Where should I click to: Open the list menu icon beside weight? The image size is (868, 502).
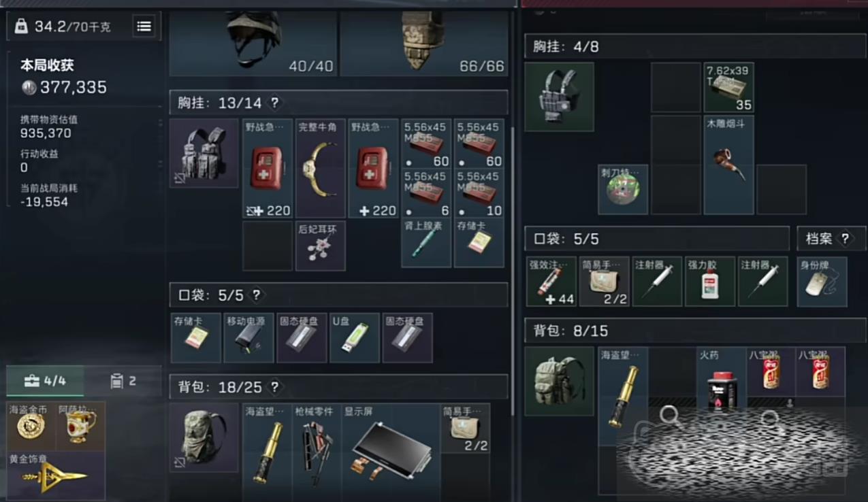(144, 27)
